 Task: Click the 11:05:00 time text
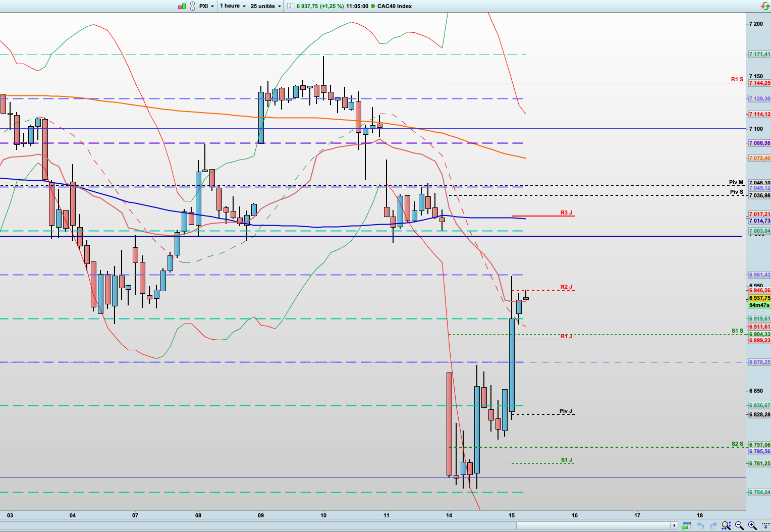point(357,6)
